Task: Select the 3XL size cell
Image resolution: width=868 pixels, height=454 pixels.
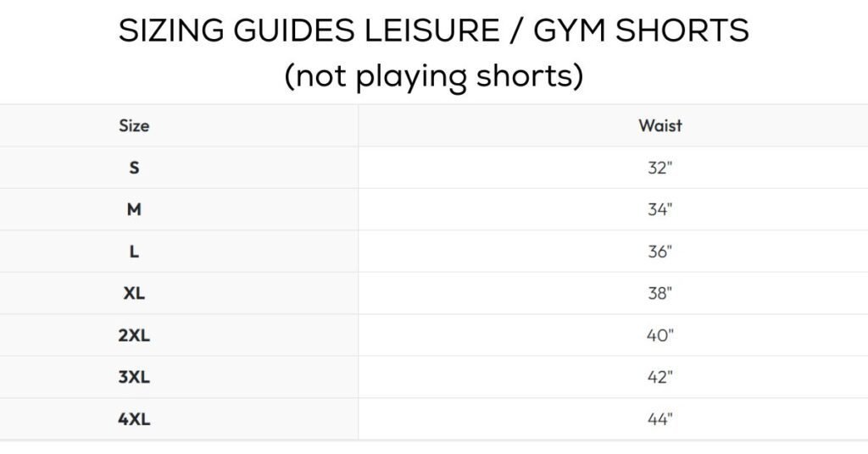Action: point(134,377)
